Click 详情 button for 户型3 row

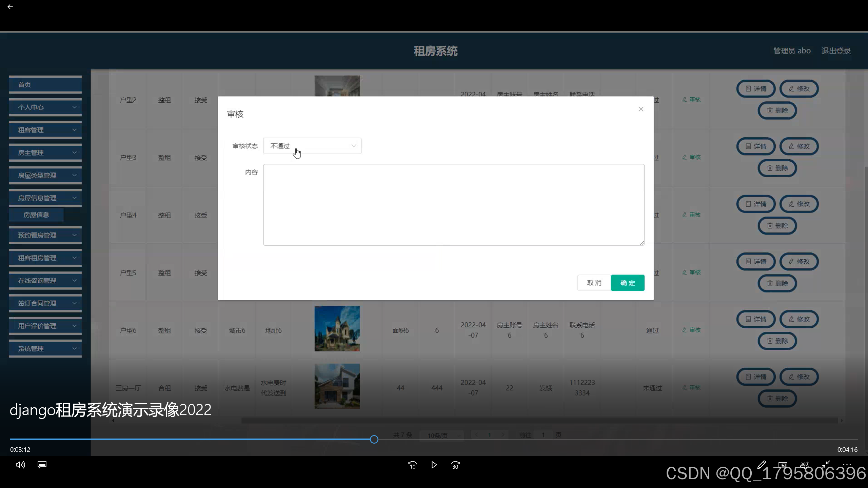pos(756,146)
